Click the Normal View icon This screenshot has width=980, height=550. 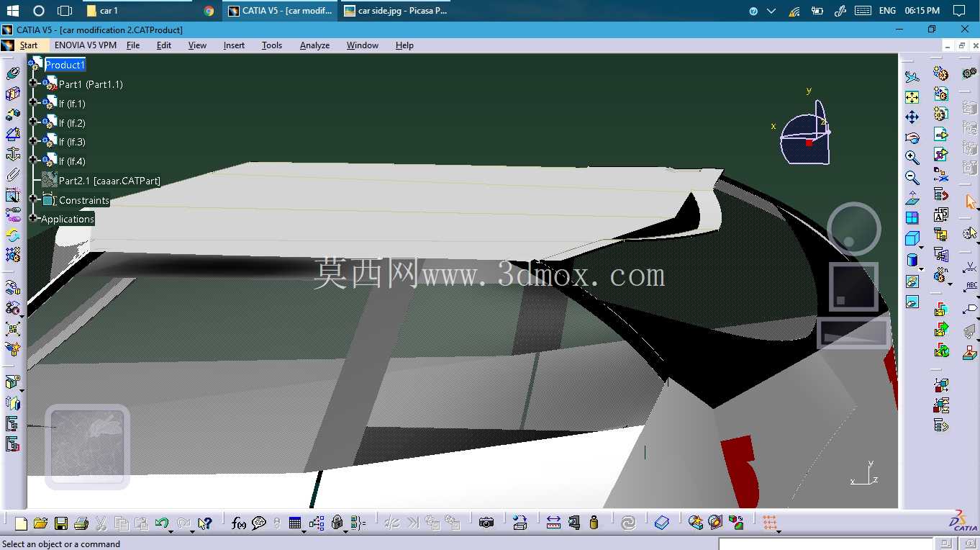click(912, 198)
